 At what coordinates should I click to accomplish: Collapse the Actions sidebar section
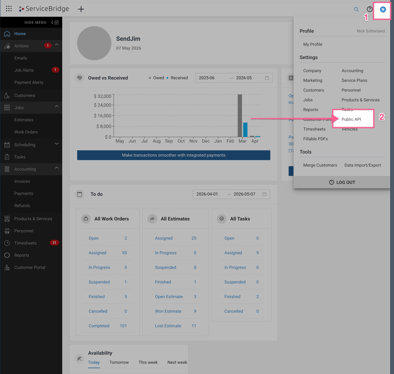pyautogui.click(x=57, y=45)
